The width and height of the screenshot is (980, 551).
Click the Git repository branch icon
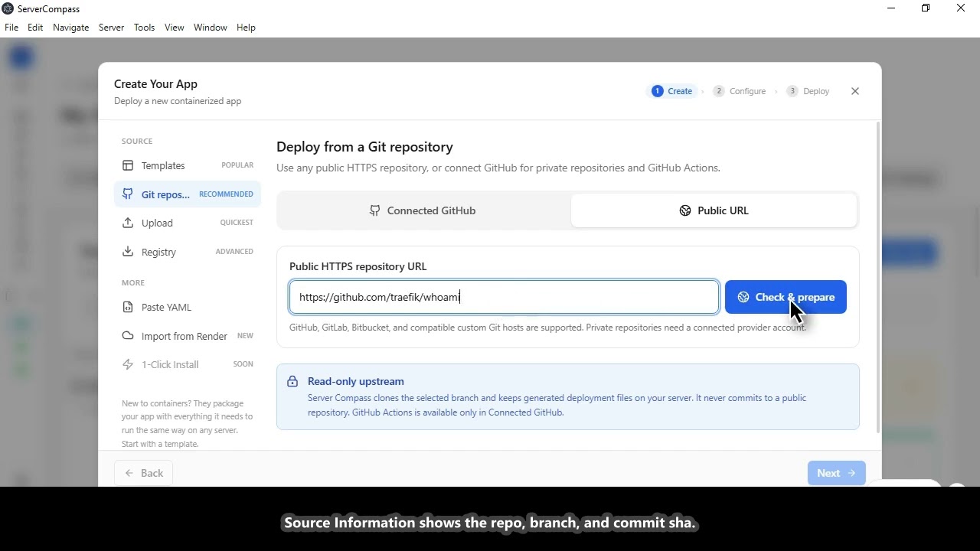tap(128, 194)
